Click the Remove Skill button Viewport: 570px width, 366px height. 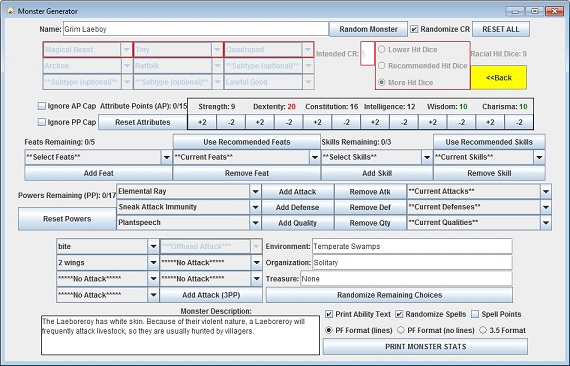[x=489, y=173]
